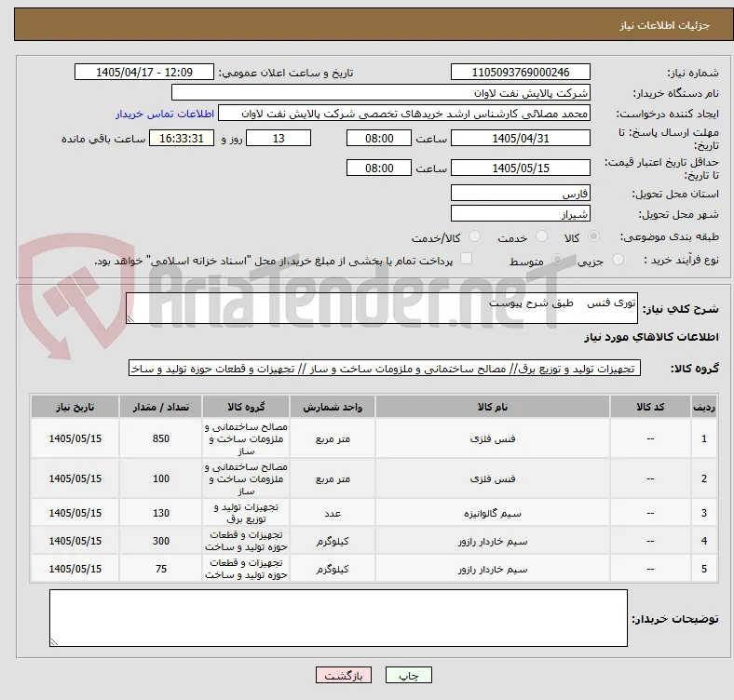Click the announcement date field 1405/04/17
734x700 pixels.
[x=144, y=72]
